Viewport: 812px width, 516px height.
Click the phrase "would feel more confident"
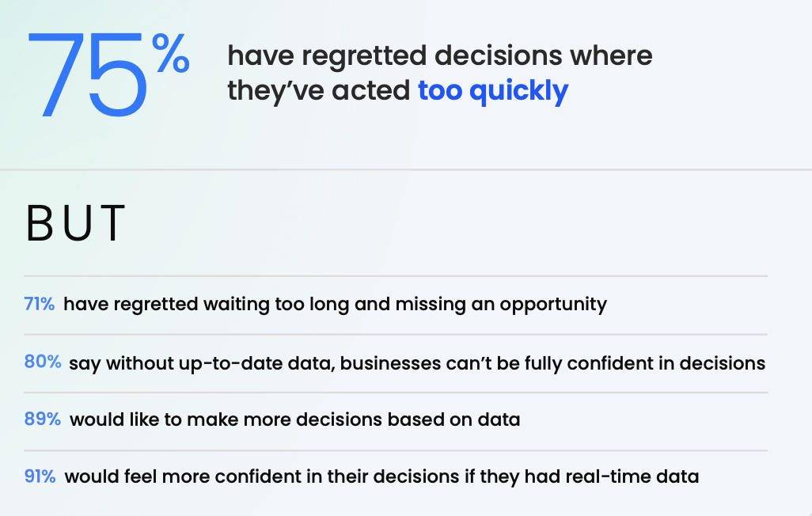[171, 477]
